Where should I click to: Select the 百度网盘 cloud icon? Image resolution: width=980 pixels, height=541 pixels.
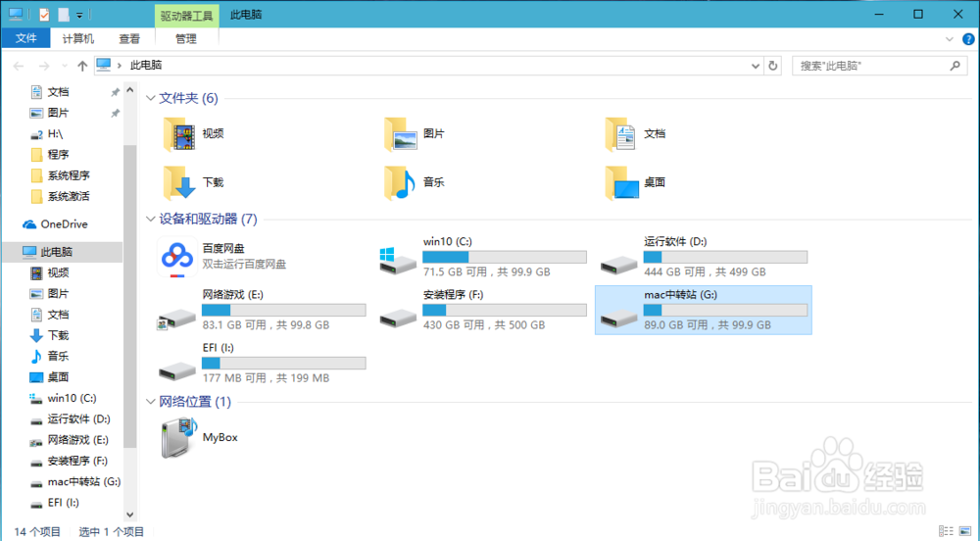[178, 257]
